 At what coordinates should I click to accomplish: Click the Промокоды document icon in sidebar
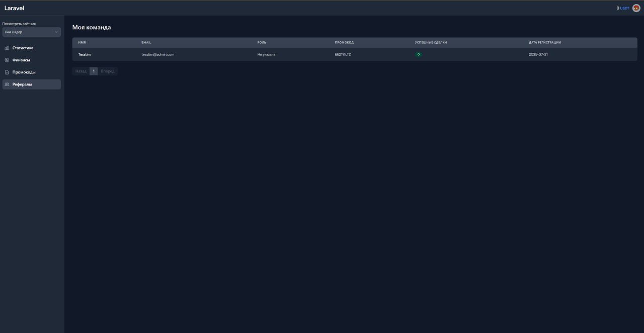[x=7, y=72]
